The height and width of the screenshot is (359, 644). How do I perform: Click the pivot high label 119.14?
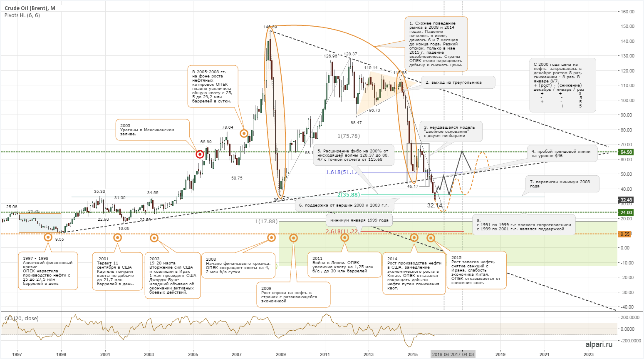point(371,68)
